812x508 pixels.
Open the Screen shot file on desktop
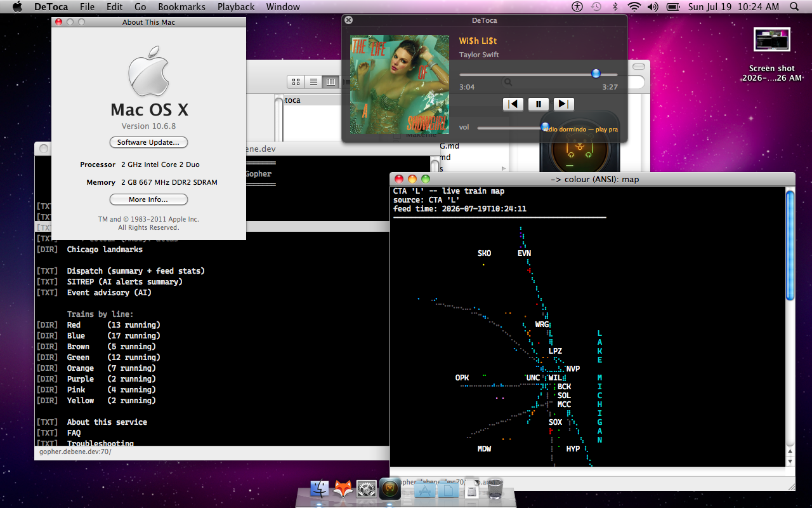pyautogui.click(x=772, y=55)
